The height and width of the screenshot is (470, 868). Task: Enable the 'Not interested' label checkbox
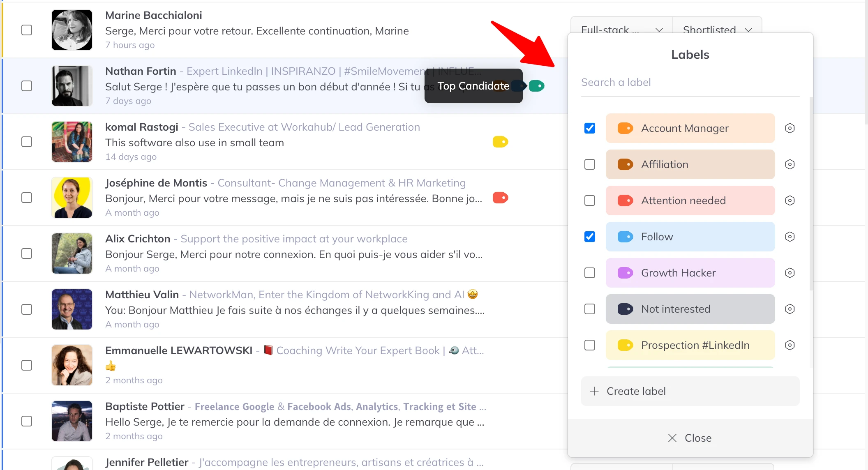[590, 309]
